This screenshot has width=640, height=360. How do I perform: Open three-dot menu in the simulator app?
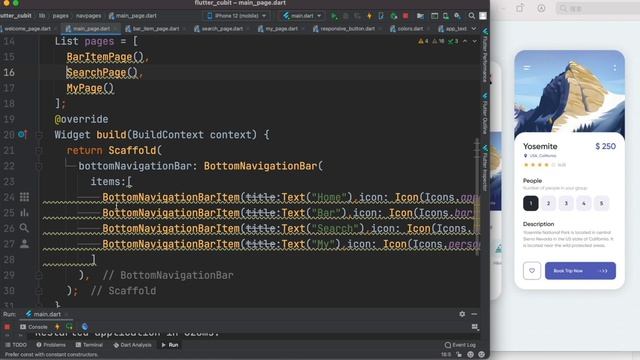[614, 68]
